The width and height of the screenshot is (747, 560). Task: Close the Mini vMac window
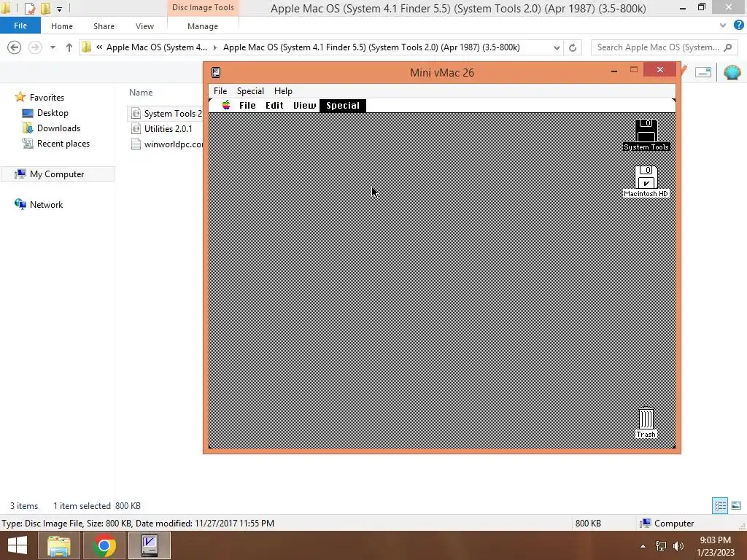[659, 69]
